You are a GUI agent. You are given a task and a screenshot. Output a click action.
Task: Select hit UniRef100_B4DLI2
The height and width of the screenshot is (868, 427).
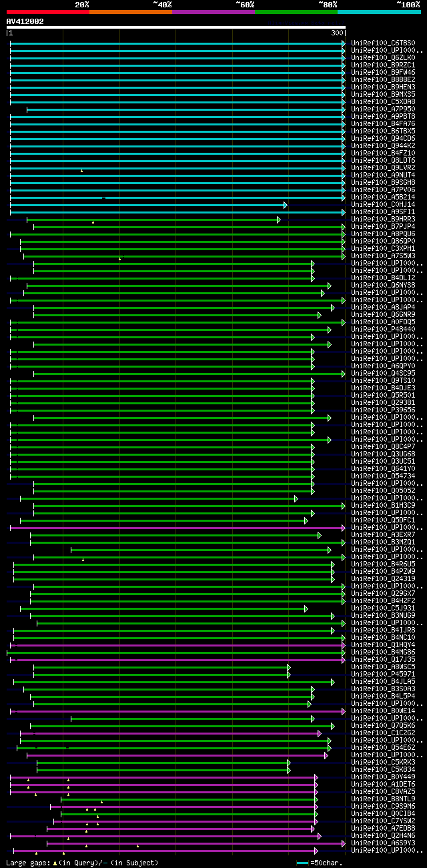383,278
